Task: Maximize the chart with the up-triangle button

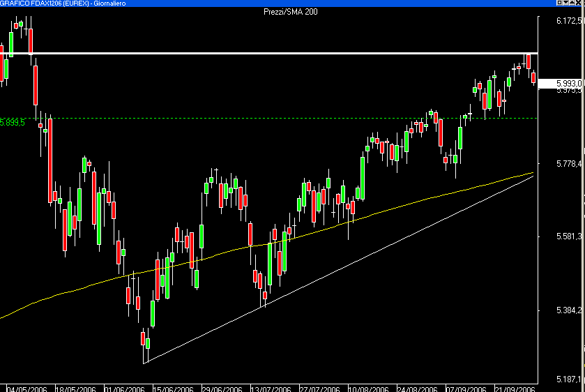Action: (572, 3)
